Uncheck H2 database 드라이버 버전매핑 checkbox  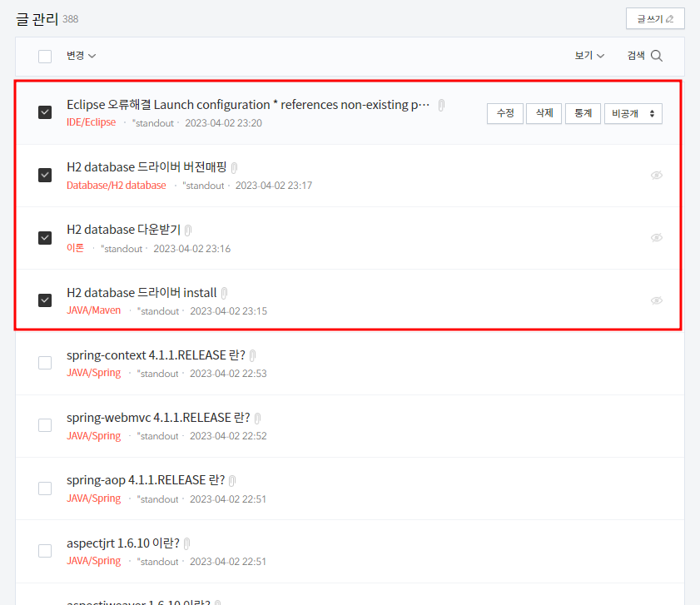coord(45,175)
